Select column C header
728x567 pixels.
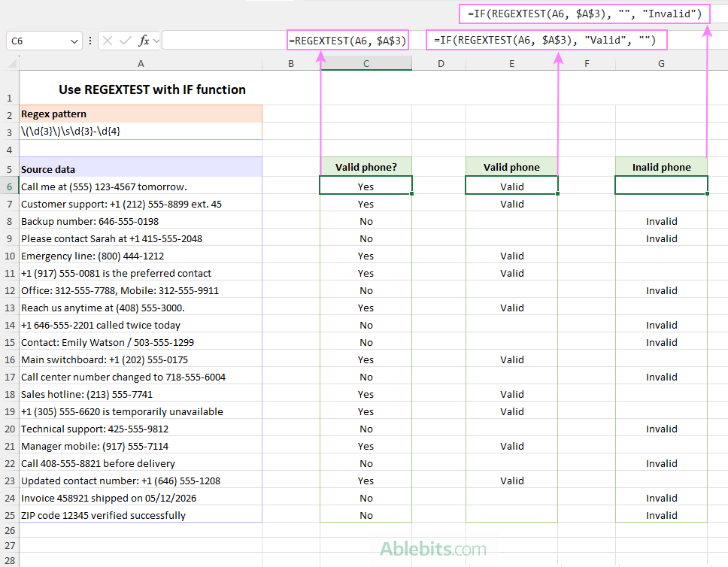(x=366, y=64)
